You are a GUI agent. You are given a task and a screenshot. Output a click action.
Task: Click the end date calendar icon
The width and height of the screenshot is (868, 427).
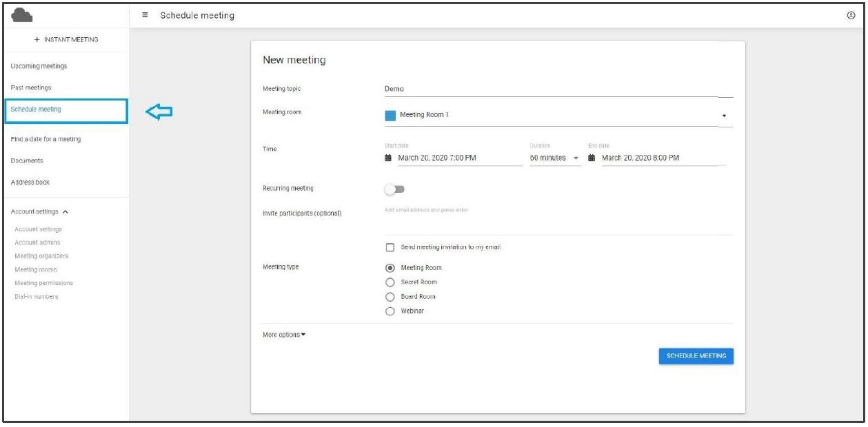coord(592,158)
